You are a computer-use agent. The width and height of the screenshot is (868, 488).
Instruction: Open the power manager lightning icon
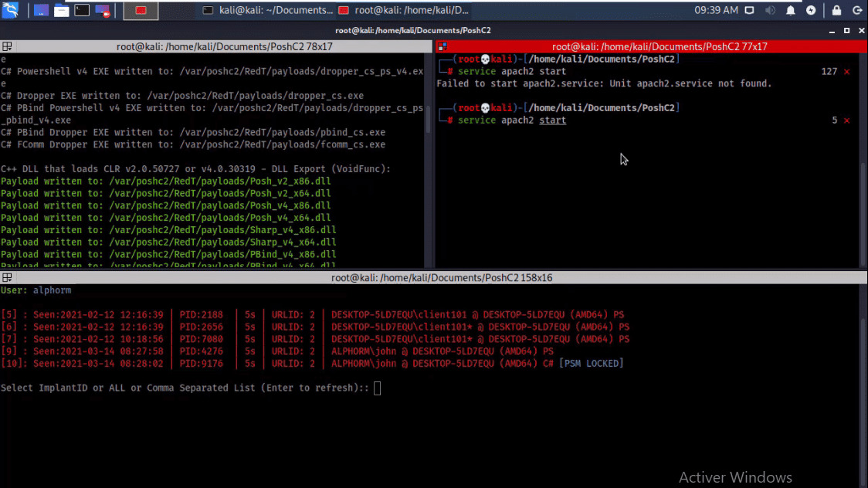[x=811, y=11]
